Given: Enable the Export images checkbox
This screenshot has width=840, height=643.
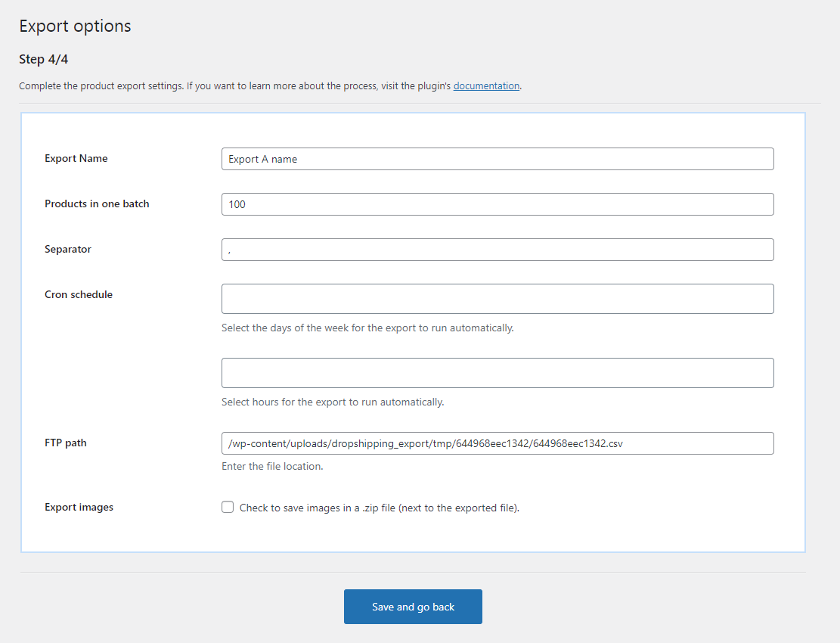Looking at the screenshot, I should click(x=228, y=507).
